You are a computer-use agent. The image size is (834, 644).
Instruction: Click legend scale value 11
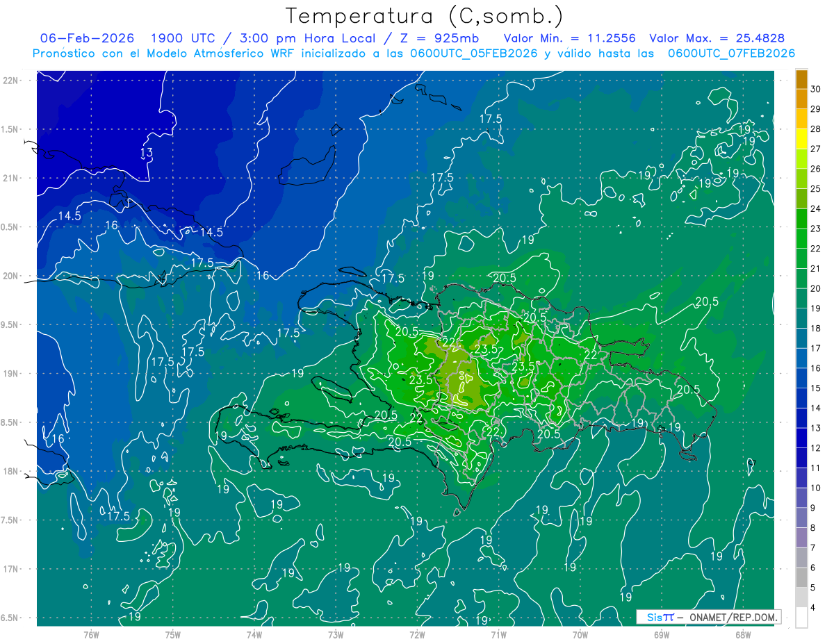[816, 468]
